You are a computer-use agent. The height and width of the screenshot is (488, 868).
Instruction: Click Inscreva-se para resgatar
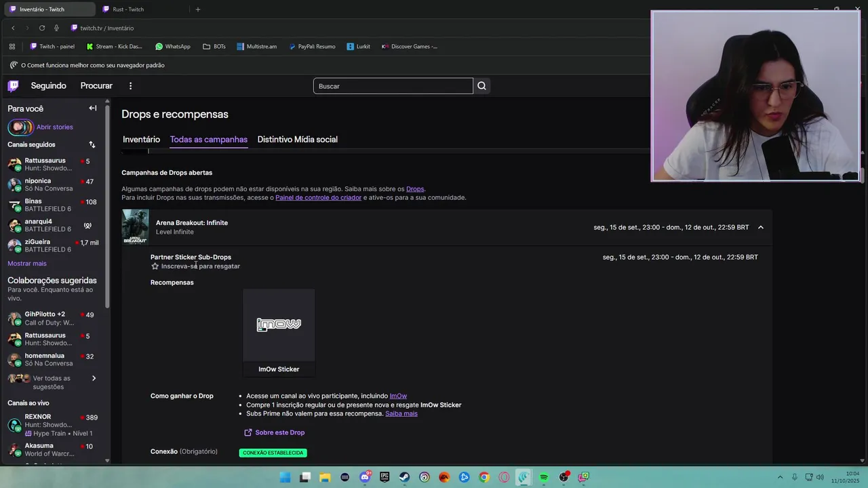point(195,266)
